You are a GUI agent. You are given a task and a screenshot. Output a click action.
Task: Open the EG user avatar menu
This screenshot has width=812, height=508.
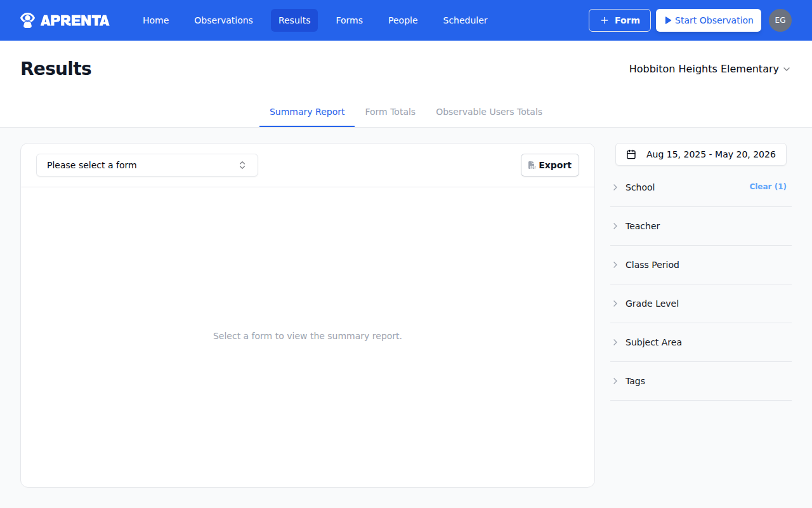coord(780,20)
